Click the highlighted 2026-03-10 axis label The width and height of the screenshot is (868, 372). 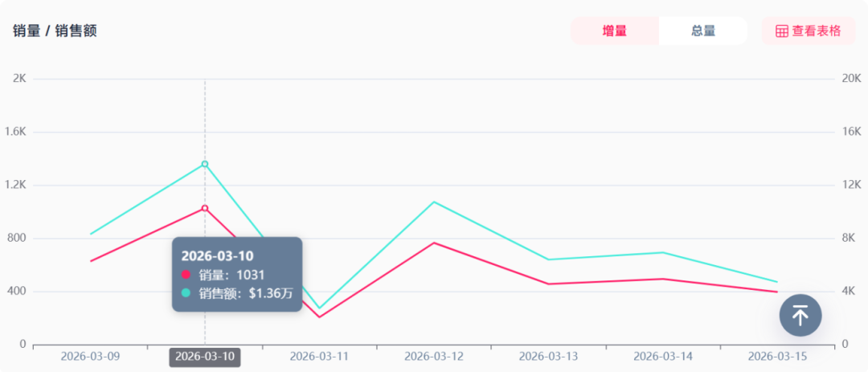(205, 356)
